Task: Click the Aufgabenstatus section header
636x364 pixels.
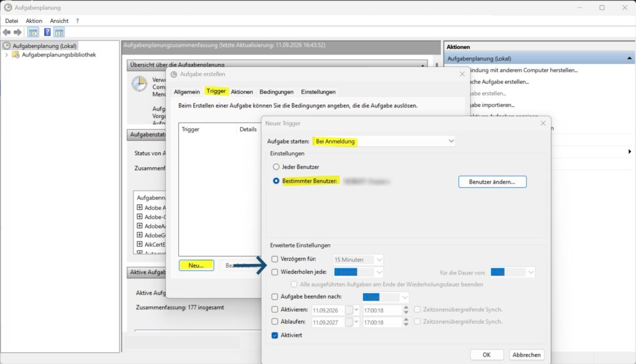Action: coord(147,134)
